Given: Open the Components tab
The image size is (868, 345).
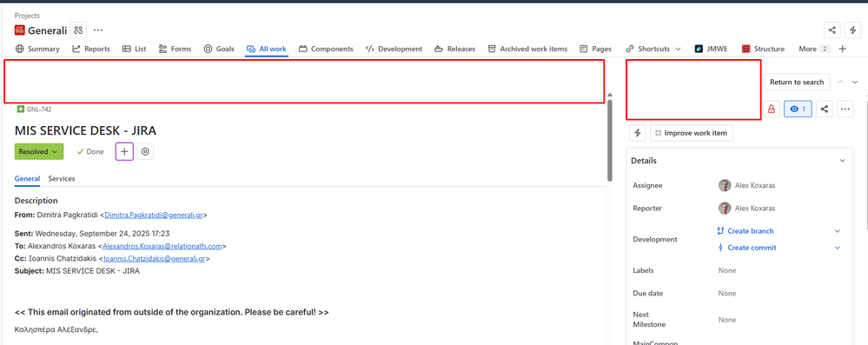Looking at the screenshot, I should [x=326, y=49].
